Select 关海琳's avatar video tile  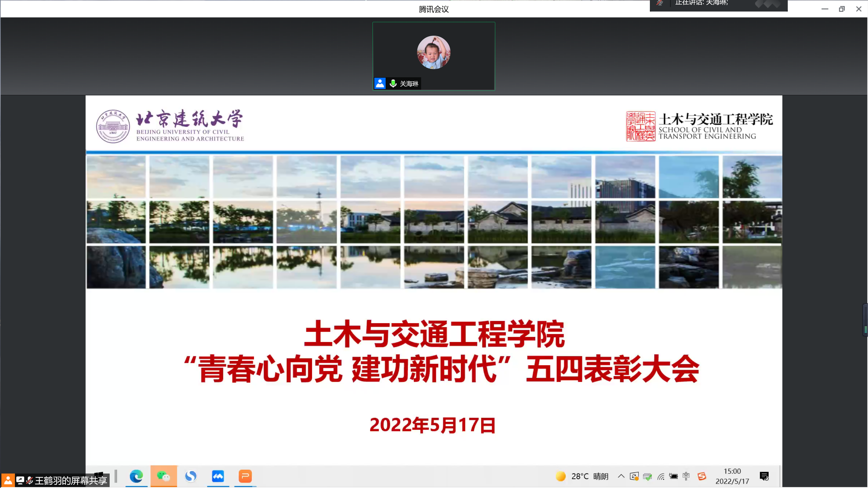433,53
